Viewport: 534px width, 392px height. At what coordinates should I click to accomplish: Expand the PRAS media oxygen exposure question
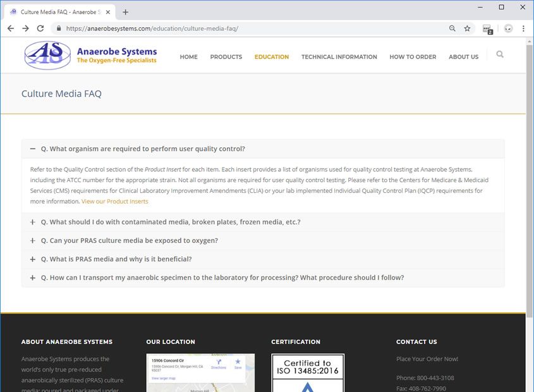pyautogui.click(x=130, y=240)
